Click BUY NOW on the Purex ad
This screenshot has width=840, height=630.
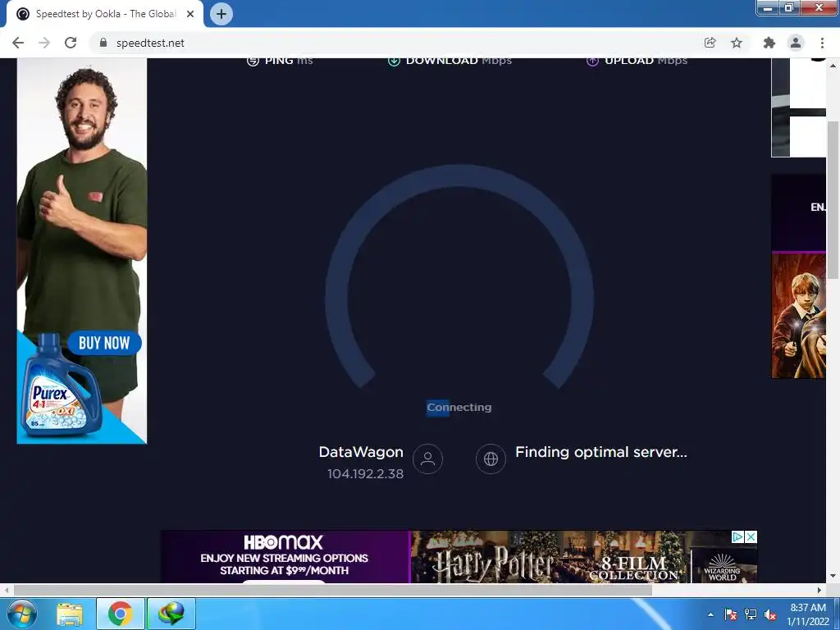pos(104,343)
